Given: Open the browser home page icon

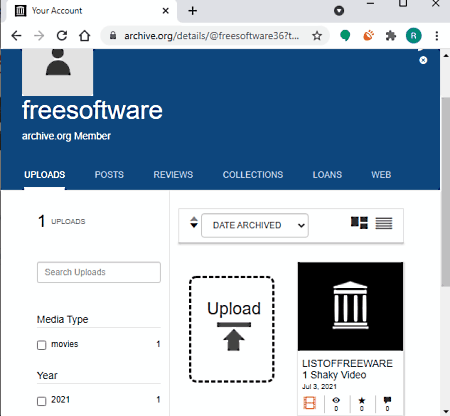Looking at the screenshot, I should click(84, 35).
